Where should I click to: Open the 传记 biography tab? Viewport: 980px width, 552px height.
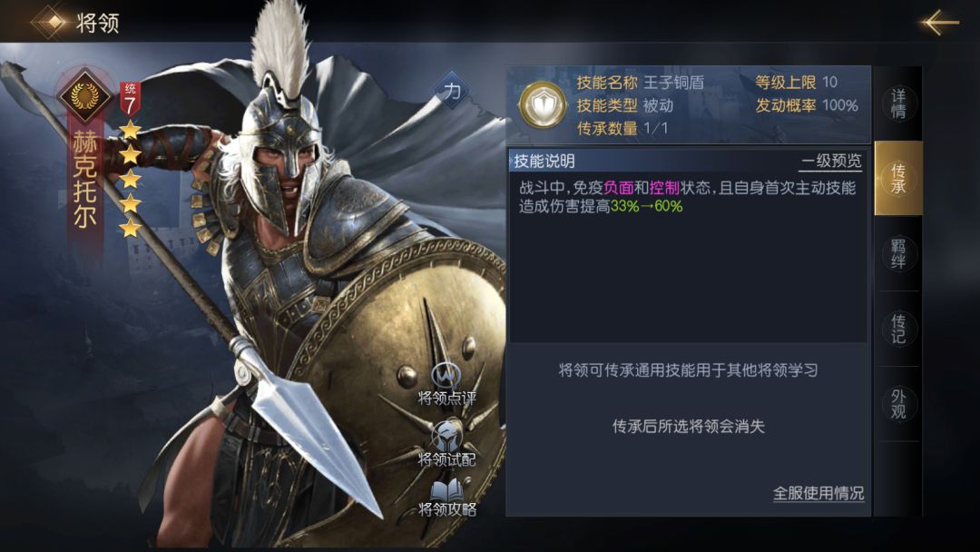point(898,329)
